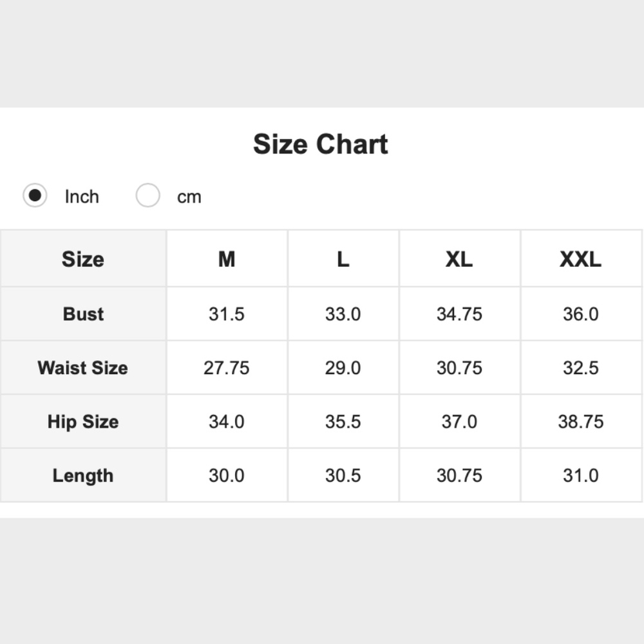Screen dimensions: 644x644
Task: Click the Size header cell
Action: click(83, 259)
